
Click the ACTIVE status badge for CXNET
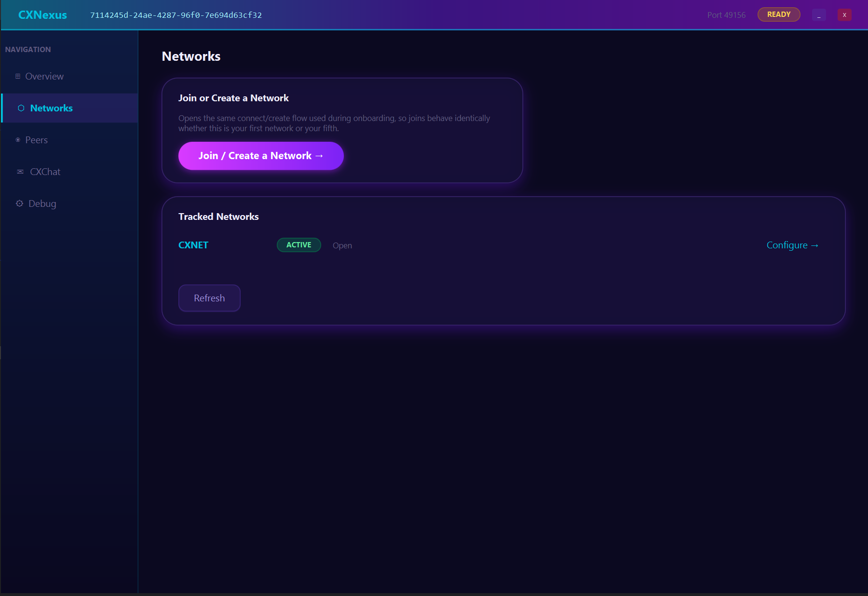[299, 245]
